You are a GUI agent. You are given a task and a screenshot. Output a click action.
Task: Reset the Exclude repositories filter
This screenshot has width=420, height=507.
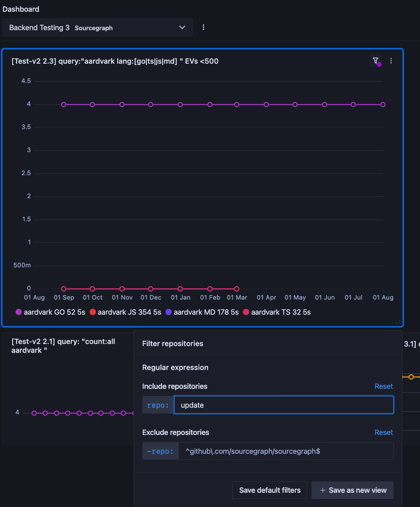384,432
